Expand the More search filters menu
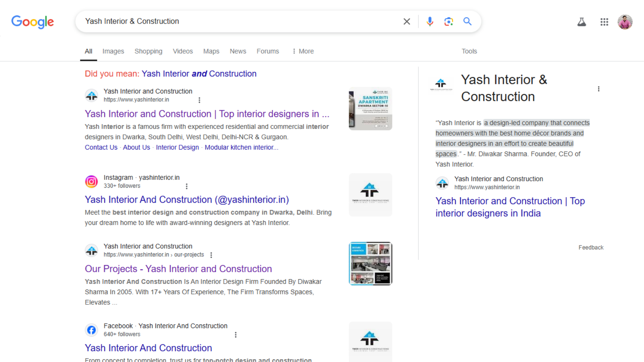This screenshot has height=362, width=644. click(303, 51)
